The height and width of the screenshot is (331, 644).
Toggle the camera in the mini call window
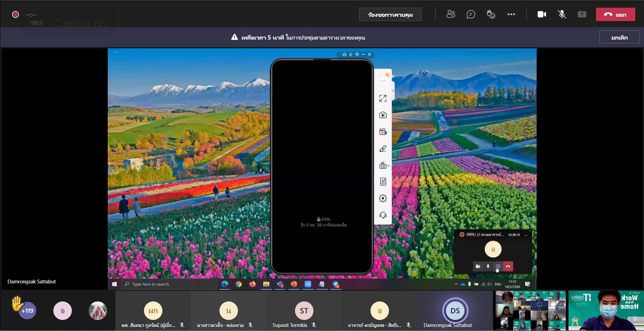[478, 267]
